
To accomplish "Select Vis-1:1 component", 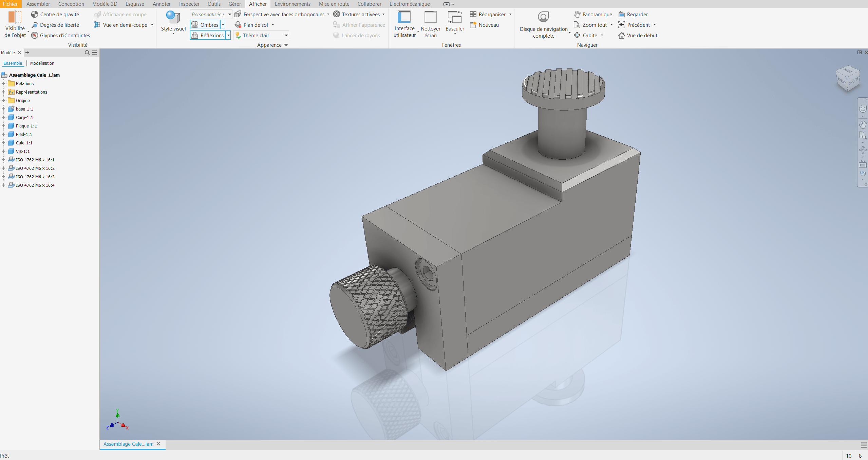I will pyautogui.click(x=23, y=151).
